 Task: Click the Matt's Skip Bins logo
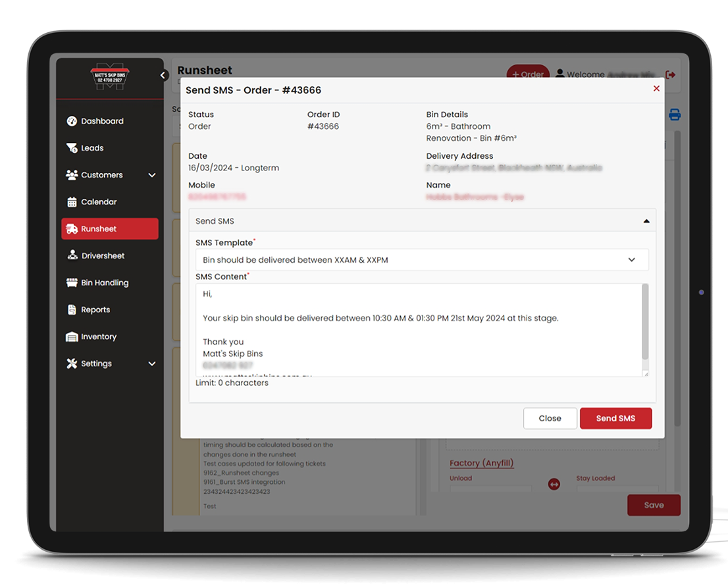(x=109, y=76)
